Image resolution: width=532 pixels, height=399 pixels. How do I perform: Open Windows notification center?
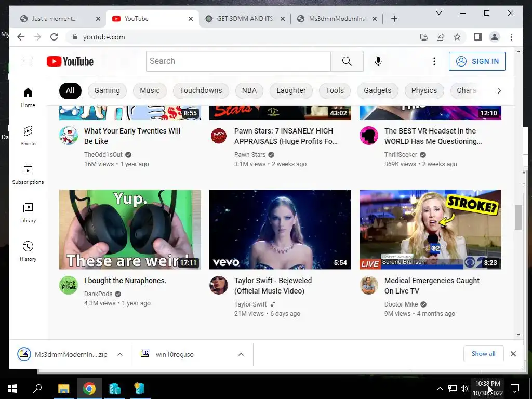(x=515, y=388)
